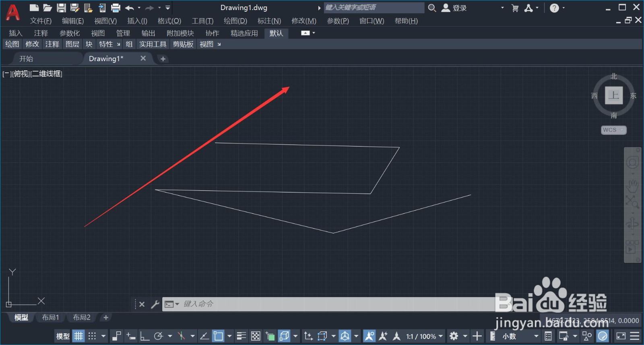Click the Pan hand icon in navigation bar
Screen dimensions: 644x345
[632, 186]
